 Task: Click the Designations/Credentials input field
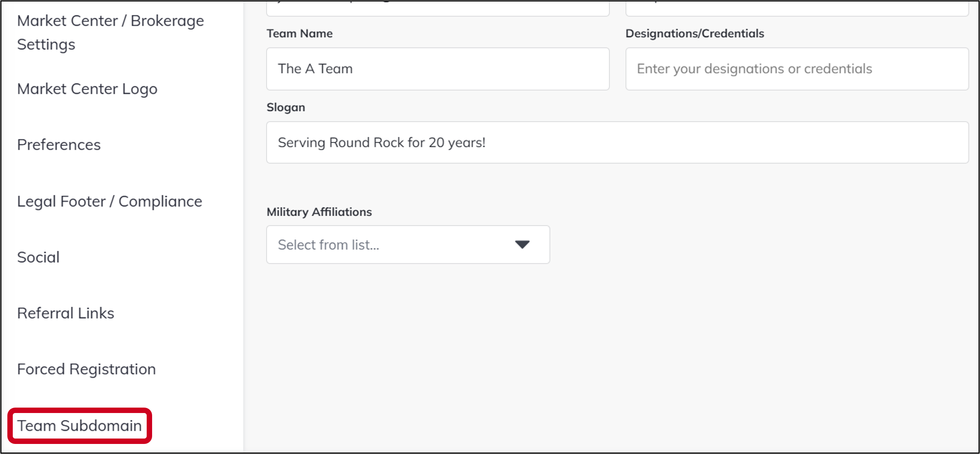click(x=797, y=69)
